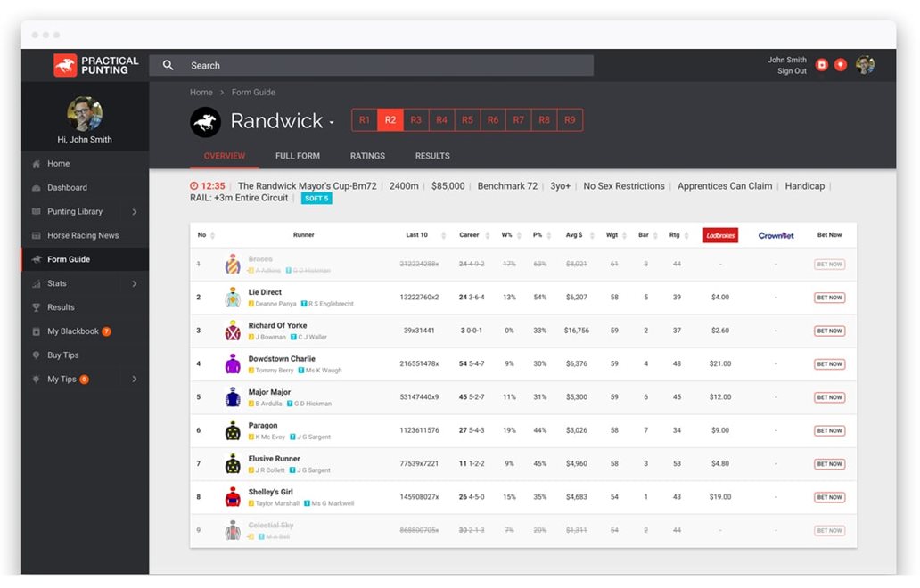Viewport: 920px width, 588px height.
Task: Sort by Career column arrows
Action: [x=488, y=235]
